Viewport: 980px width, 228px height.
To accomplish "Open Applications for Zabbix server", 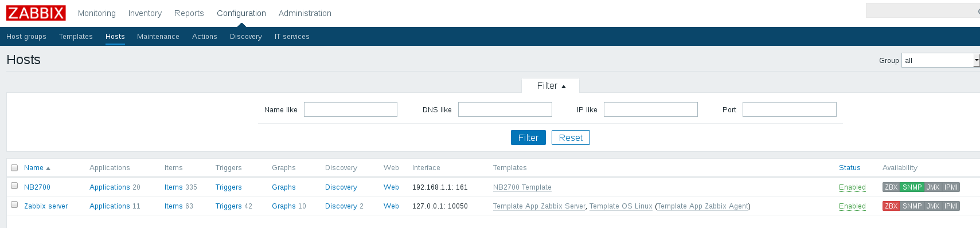I will click(x=110, y=206).
